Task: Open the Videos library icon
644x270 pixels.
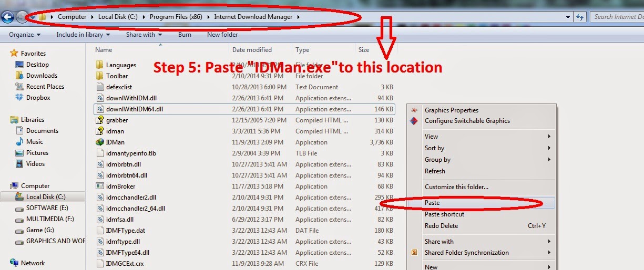Action: point(19,164)
